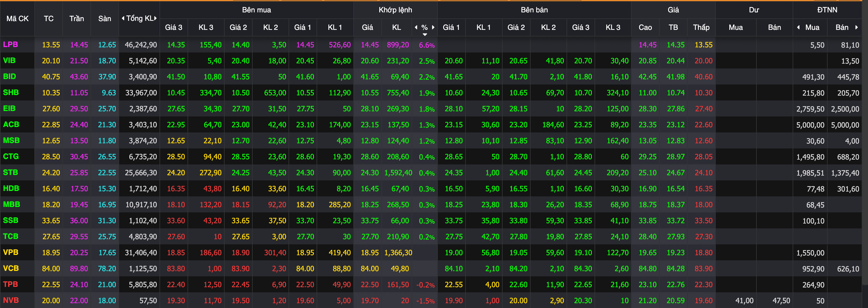Image resolution: width=868 pixels, height=308 pixels.
Task: Click Tổng KL column header
Action: pos(140,18)
